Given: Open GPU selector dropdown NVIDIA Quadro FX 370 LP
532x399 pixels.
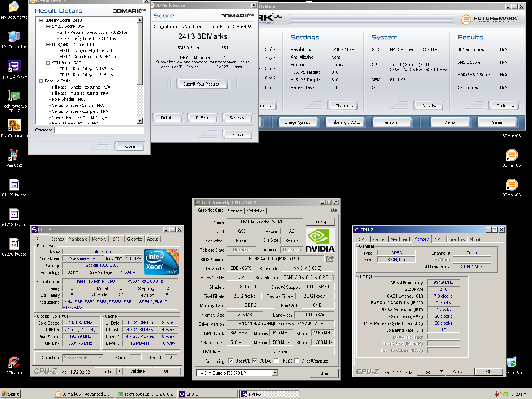Looking at the screenshot, I should point(275,373).
